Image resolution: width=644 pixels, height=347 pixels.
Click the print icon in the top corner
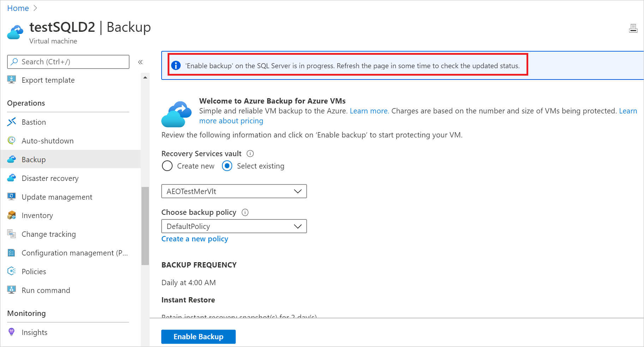(633, 28)
